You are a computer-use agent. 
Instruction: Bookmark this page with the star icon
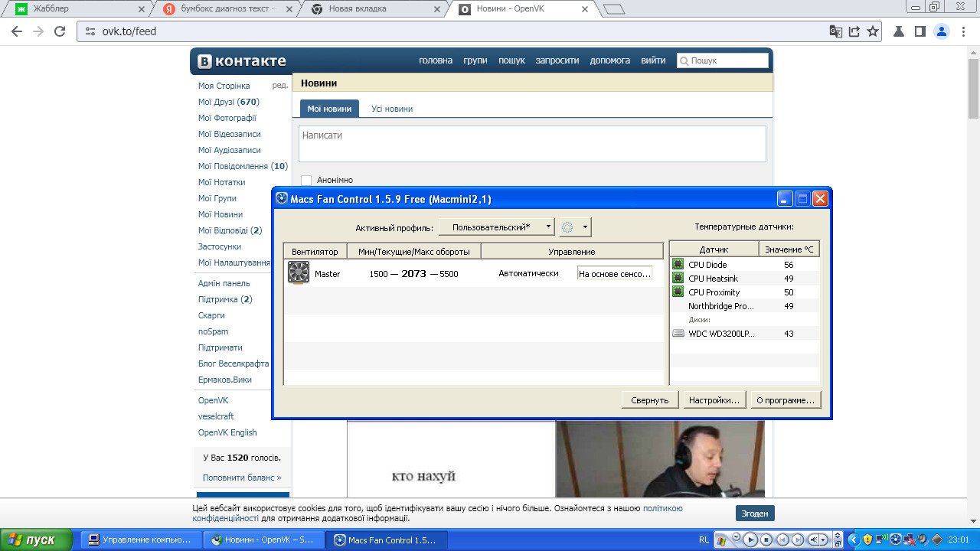click(x=873, y=31)
